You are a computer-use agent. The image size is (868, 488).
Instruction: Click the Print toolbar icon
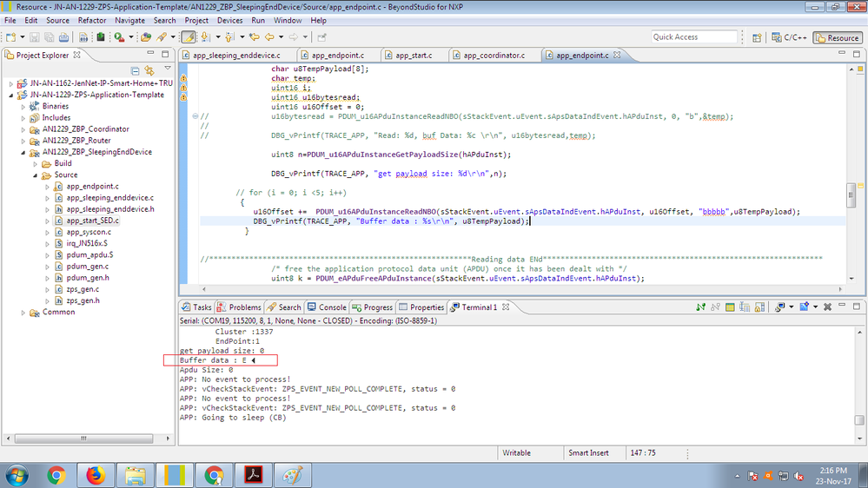point(64,37)
